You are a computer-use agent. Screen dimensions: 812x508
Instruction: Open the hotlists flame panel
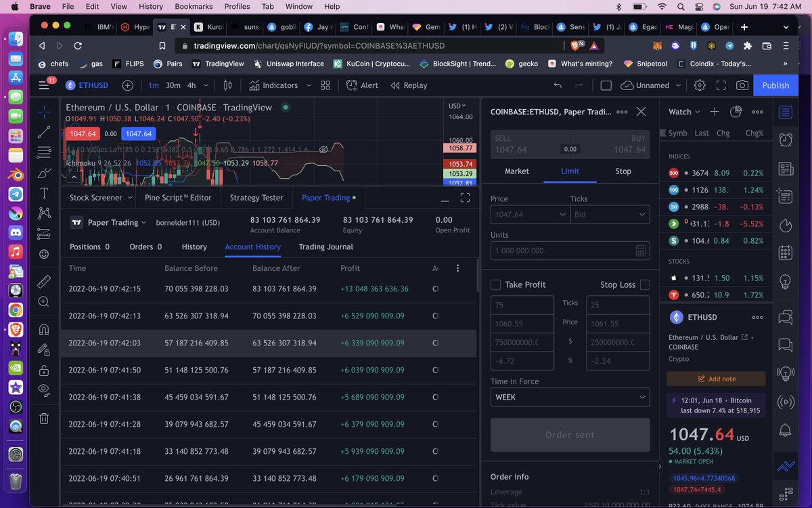786,225
